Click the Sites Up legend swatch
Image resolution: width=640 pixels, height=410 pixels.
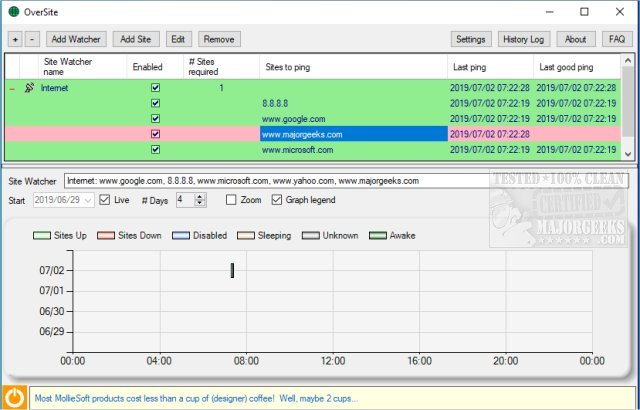tap(42, 235)
